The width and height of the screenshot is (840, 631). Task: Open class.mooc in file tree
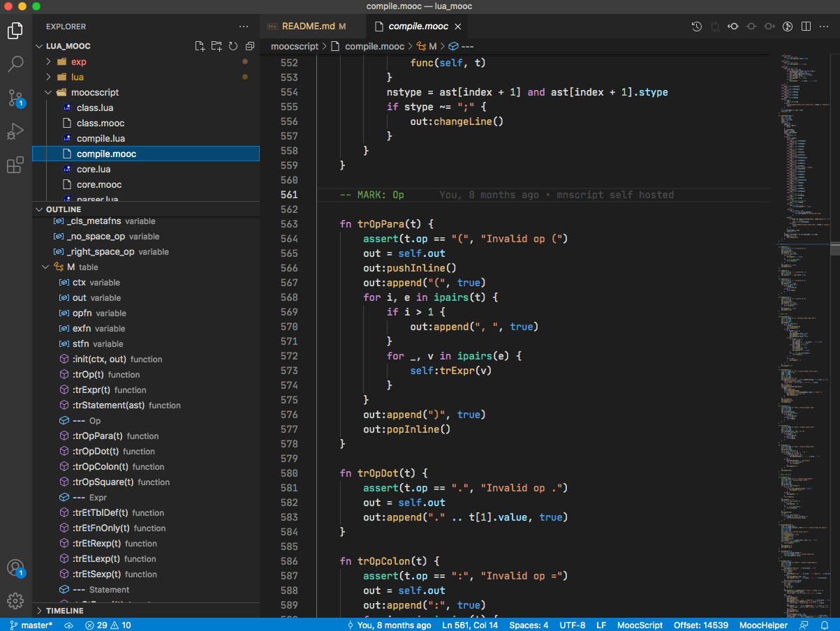(x=101, y=123)
